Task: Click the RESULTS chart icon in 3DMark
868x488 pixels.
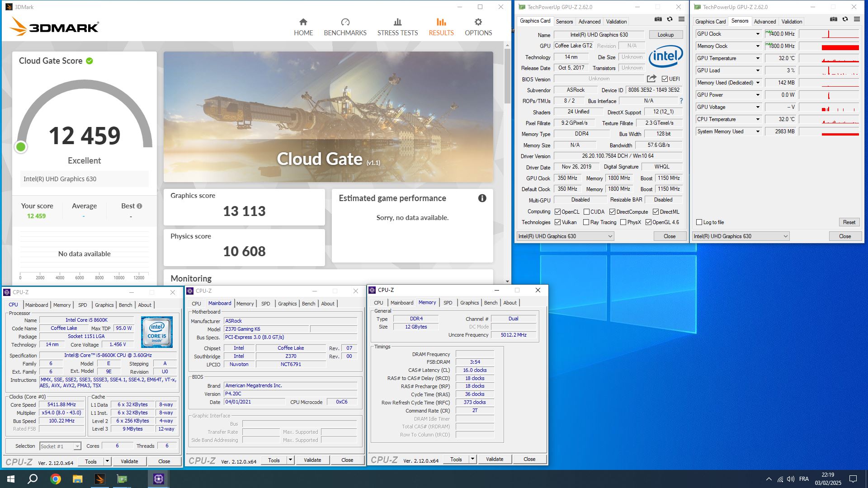Action: [x=441, y=22]
